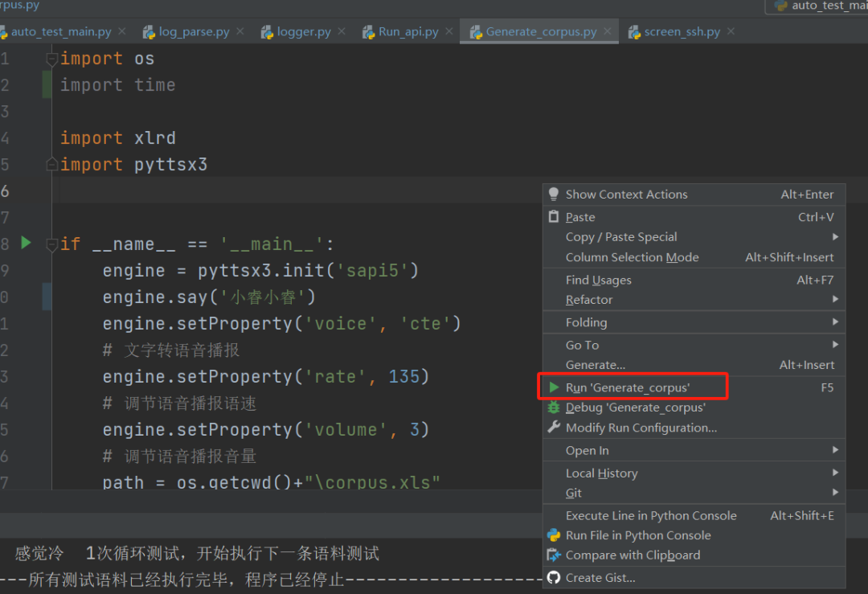
Task: Close the log_parse.py tab
Action: [x=240, y=31]
